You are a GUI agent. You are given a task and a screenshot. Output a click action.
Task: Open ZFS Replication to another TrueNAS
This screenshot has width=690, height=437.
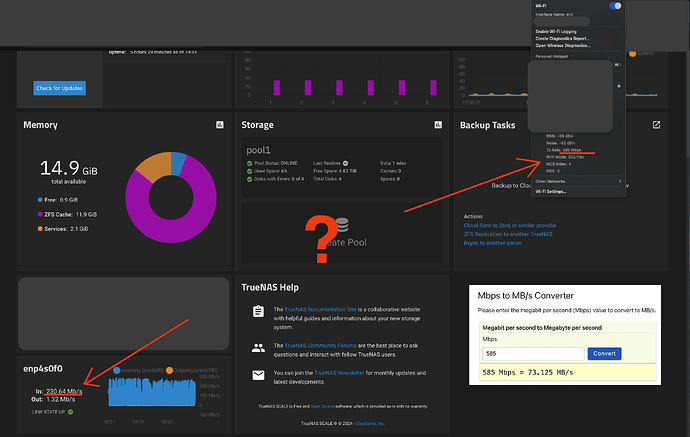508,234
